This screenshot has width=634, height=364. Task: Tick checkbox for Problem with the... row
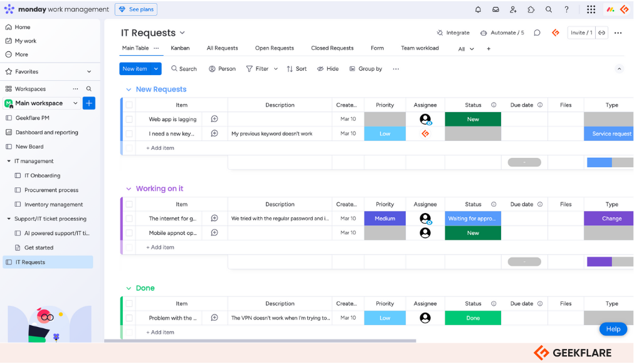129,318
